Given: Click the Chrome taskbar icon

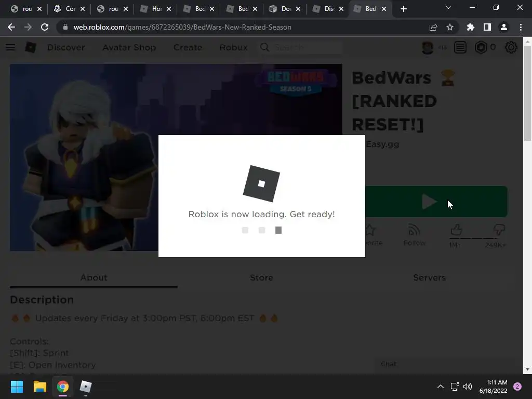Looking at the screenshot, I should point(63,387).
